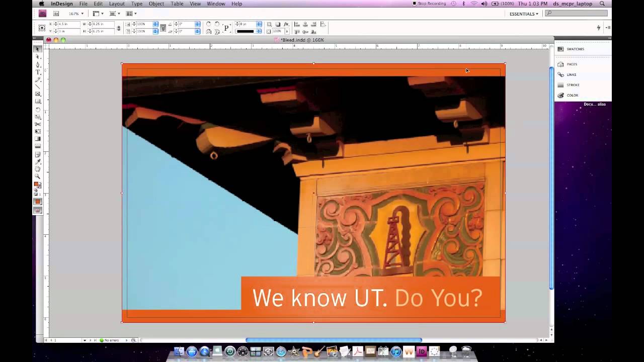644x362 pixels.
Task: Click the reference point locator grid
Action: click(42, 28)
